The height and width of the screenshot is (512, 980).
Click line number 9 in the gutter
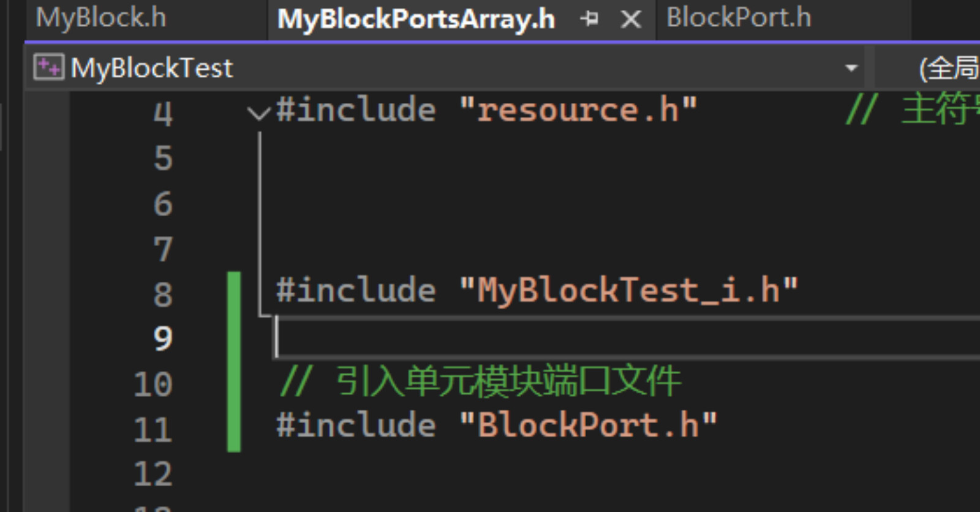coord(163,338)
